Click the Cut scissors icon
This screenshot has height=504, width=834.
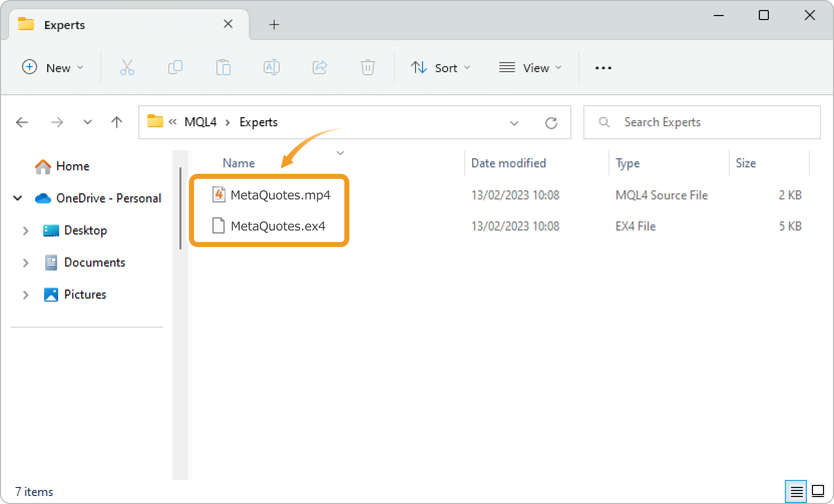tap(127, 68)
